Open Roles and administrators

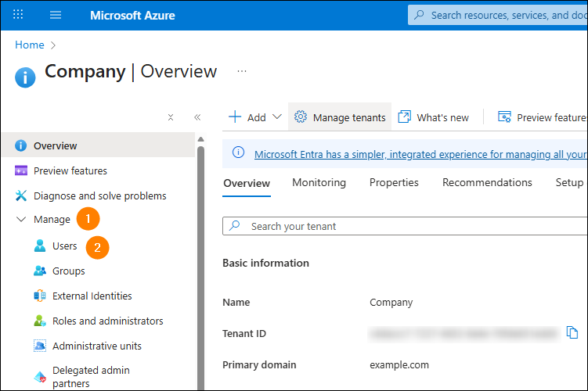click(x=108, y=321)
